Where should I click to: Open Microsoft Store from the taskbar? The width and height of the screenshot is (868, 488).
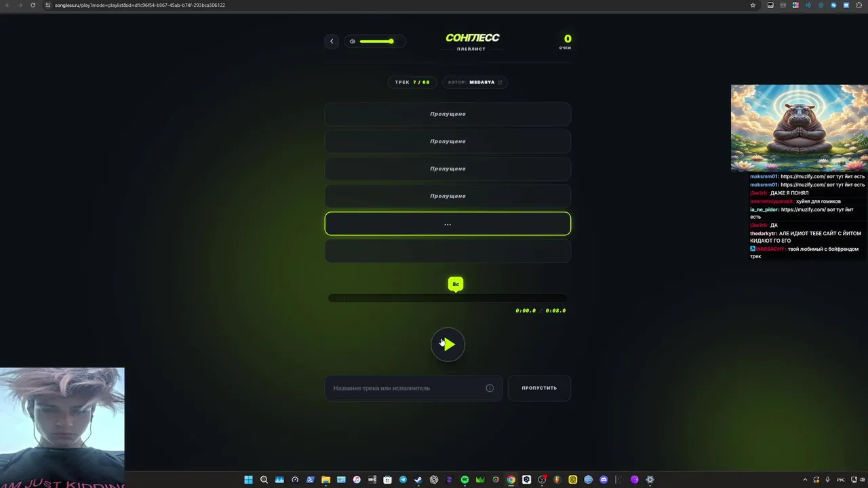(387, 480)
